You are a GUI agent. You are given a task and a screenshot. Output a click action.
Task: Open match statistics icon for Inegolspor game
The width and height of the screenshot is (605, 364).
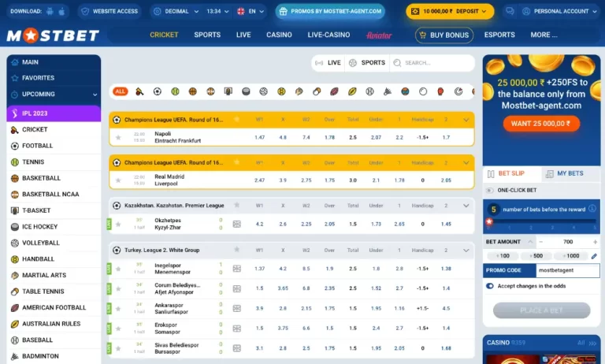click(237, 269)
